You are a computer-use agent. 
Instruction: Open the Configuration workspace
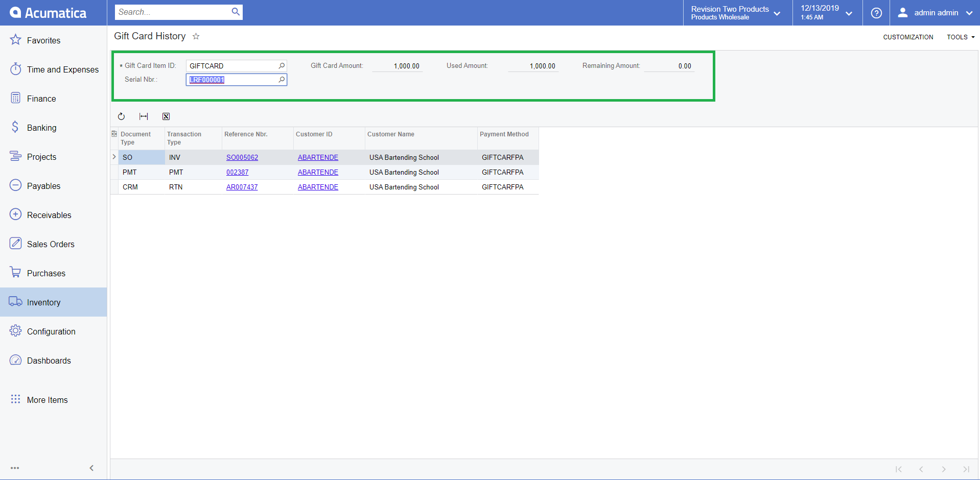click(x=53, y=331)
